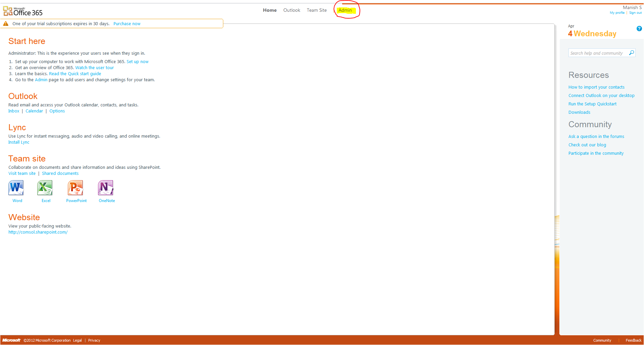The height and width of the screenshot is (345, 644).
Task: Click the trial warning triangle icon
Action: pos(6,23)
